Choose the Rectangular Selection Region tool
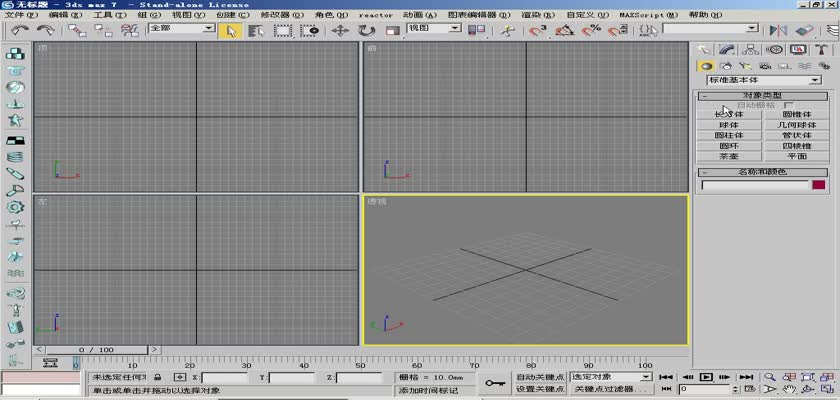This screenshot has height=400, width=840. [x=283, y=31]
